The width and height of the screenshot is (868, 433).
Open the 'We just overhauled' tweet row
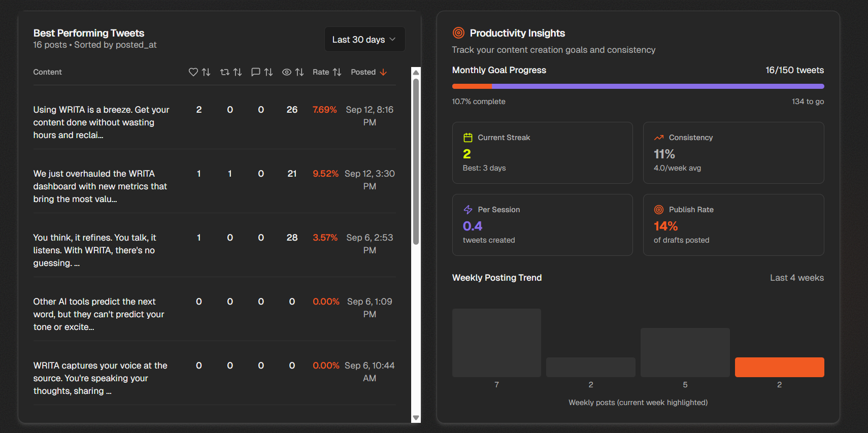tap(101, 186)
